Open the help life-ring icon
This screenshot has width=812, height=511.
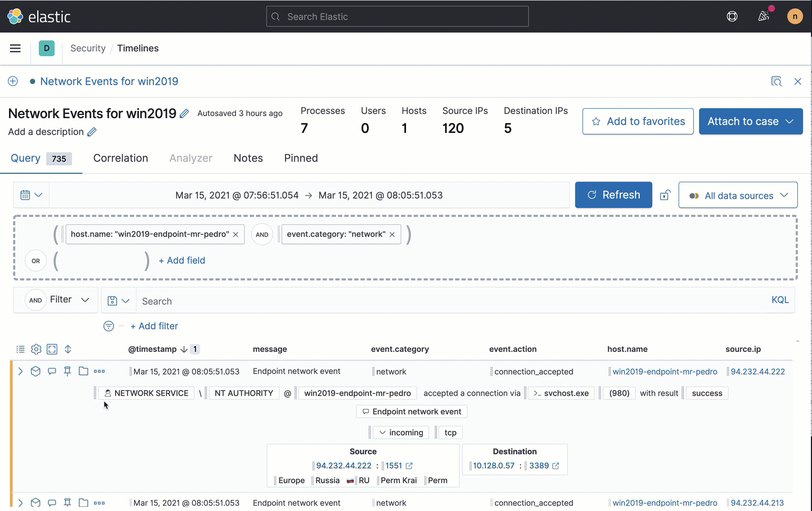click(x=732, y=16)
